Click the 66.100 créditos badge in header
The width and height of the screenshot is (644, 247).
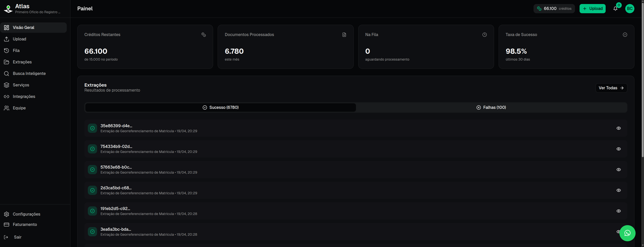click(554, 8)
